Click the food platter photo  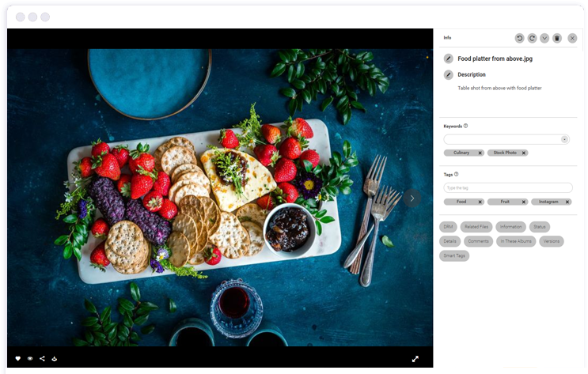(x=220, y=198)
